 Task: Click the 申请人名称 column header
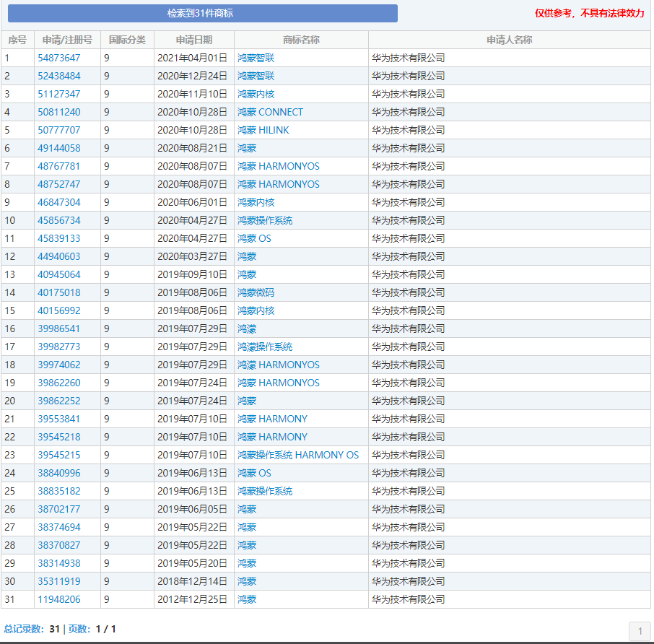tap(510, 40)
